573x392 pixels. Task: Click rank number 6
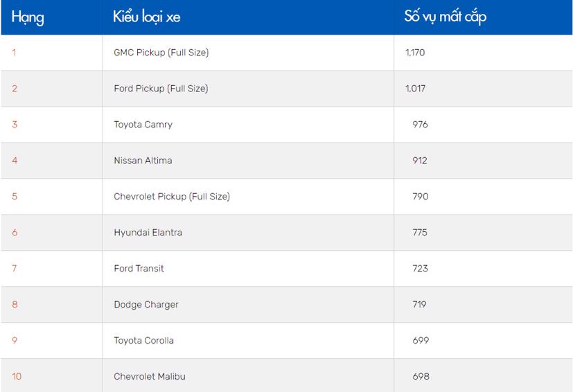15,233
